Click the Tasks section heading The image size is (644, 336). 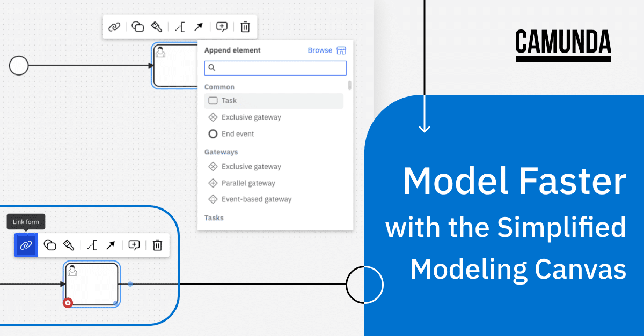pyautogui.click(x=214, y=218)
